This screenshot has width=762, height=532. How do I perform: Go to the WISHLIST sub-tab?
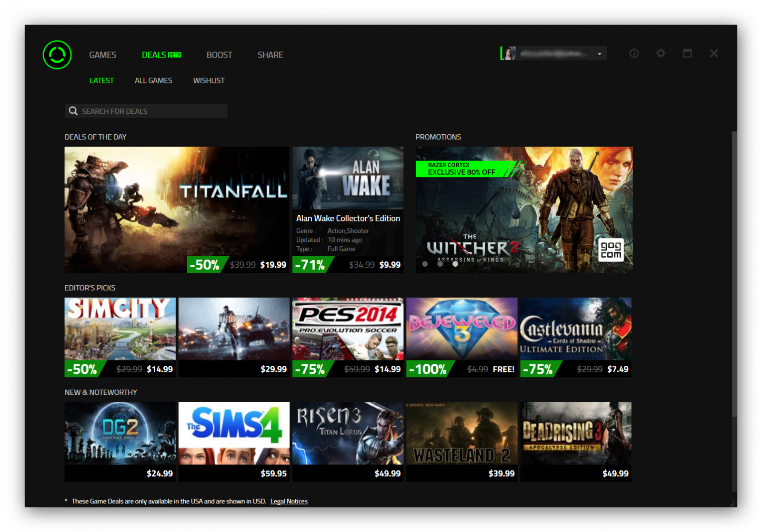point(209,80)
